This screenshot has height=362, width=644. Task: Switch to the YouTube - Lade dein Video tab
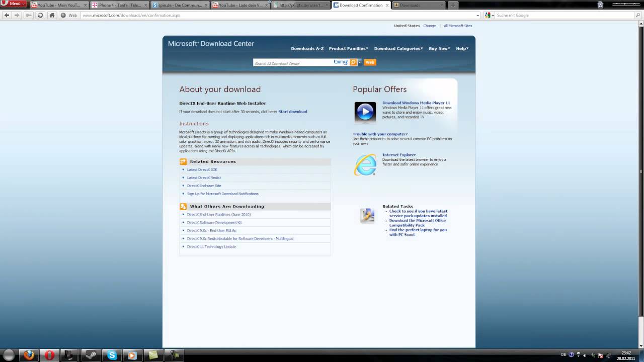pyautogui.click(x=240, y=5)
